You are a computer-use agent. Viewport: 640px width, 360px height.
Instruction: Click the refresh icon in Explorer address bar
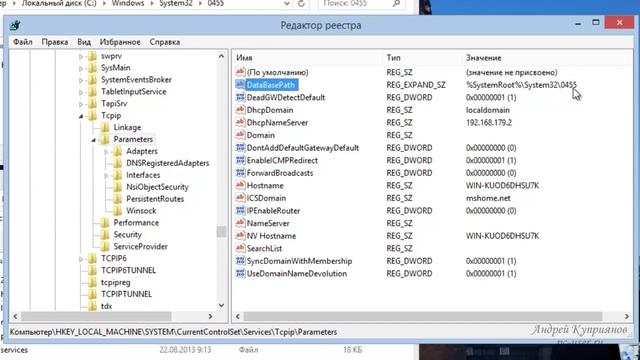(x=302, y=4)
